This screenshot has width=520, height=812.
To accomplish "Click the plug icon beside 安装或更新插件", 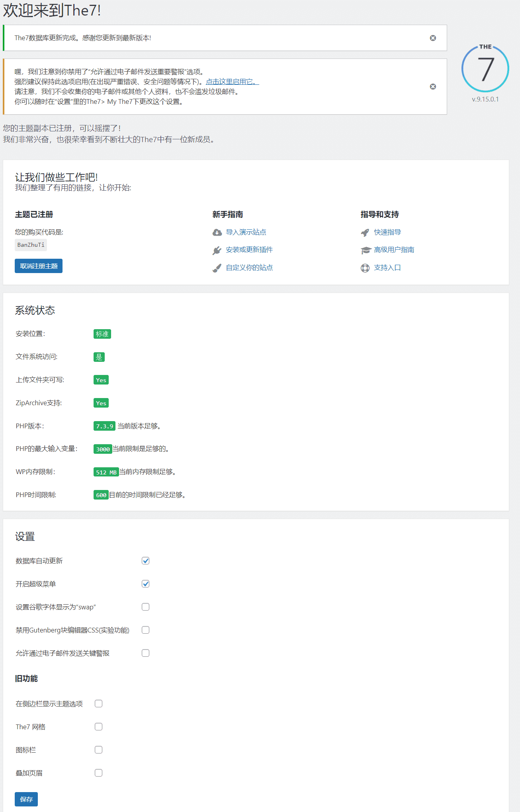I will click(x=217, y=250).
